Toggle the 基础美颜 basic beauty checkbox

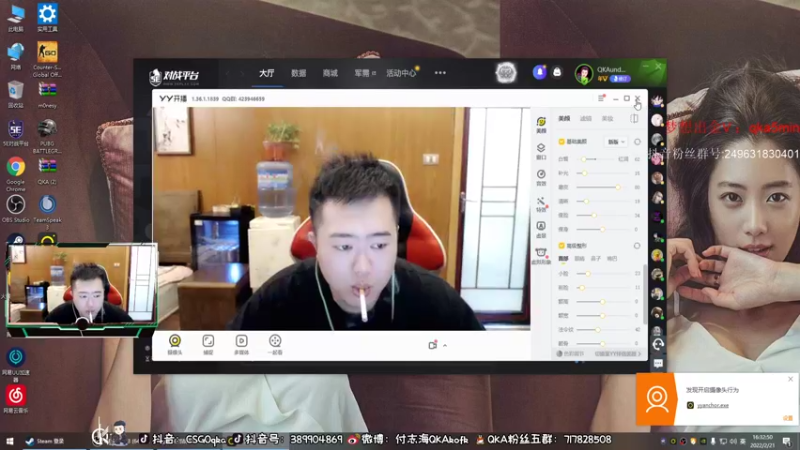click(561, 141)
